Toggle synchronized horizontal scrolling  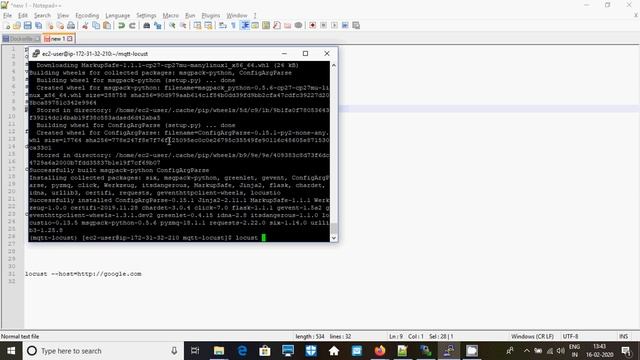[208, 25]
